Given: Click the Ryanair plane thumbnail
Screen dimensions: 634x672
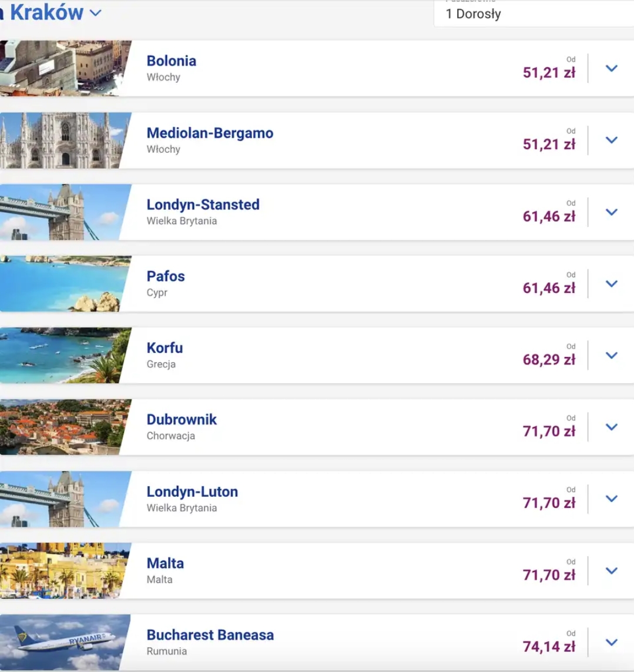Looking at the screenshot, I should click(62, 642).
